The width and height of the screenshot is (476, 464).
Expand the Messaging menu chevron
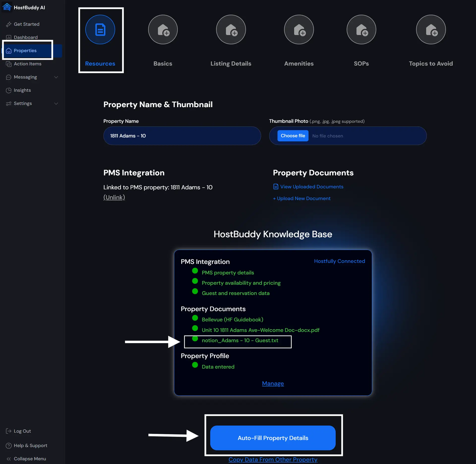point(56,77)
